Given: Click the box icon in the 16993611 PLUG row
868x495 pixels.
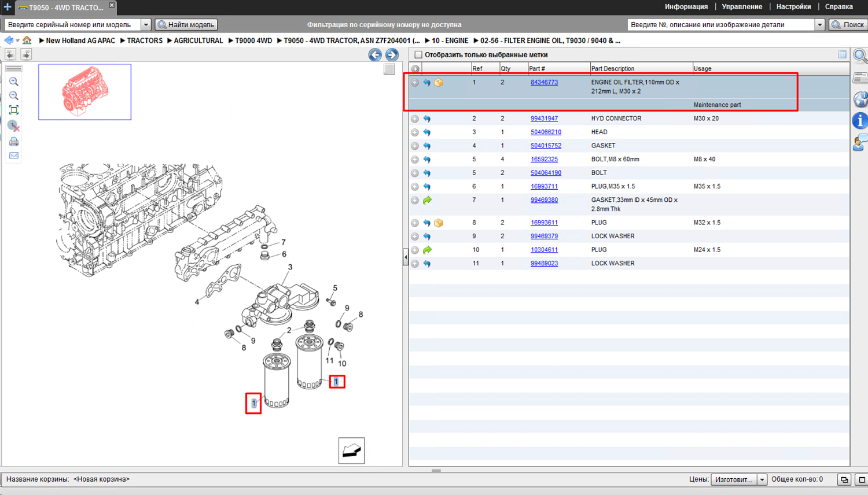Looking at the screenshot, I should [439, 223].
